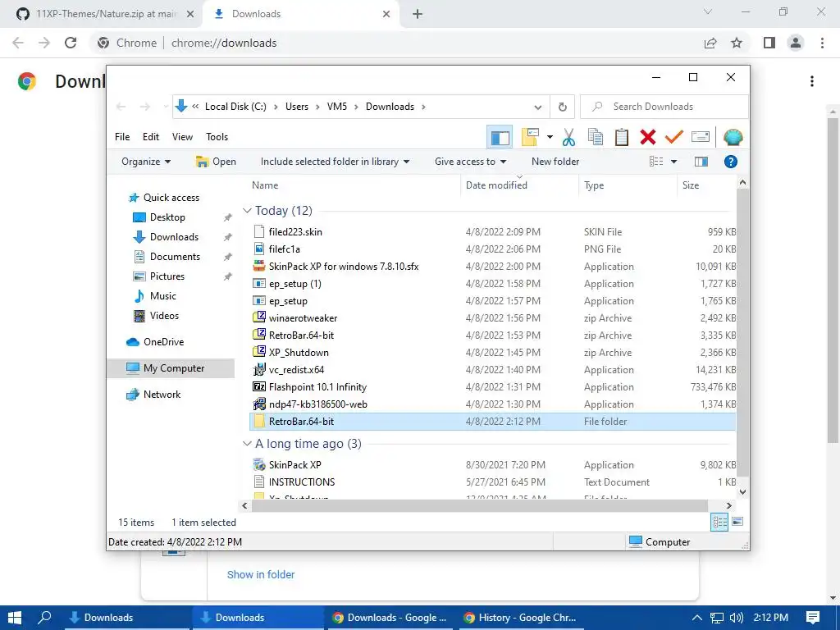Open the change view dropdown arrow
The width and height of the screenshot is (840, 630).
[x=674, y=162]
